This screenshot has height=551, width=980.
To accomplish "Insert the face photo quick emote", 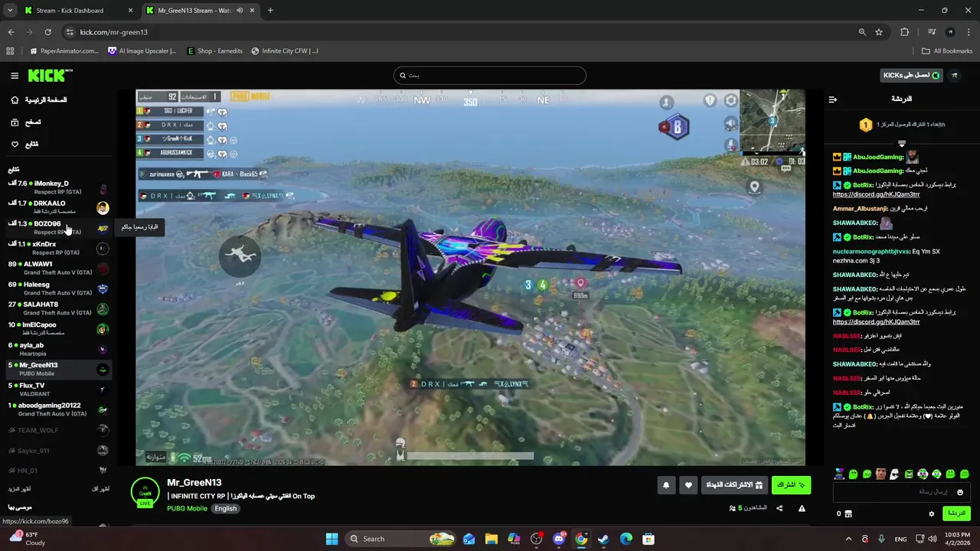I will coord(881,474).
